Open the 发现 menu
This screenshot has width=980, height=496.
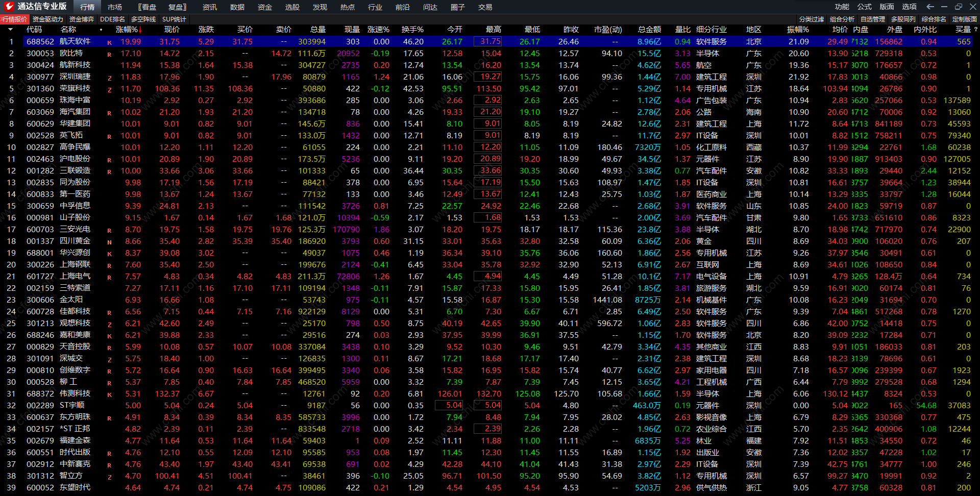click(x=320, y=7)
